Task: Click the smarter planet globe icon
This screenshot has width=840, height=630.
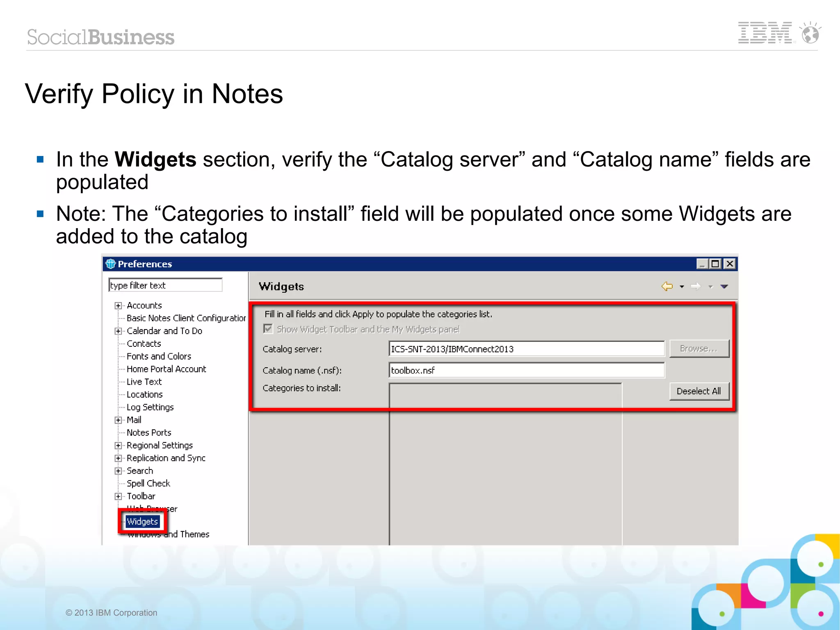Action: (810, 33)
